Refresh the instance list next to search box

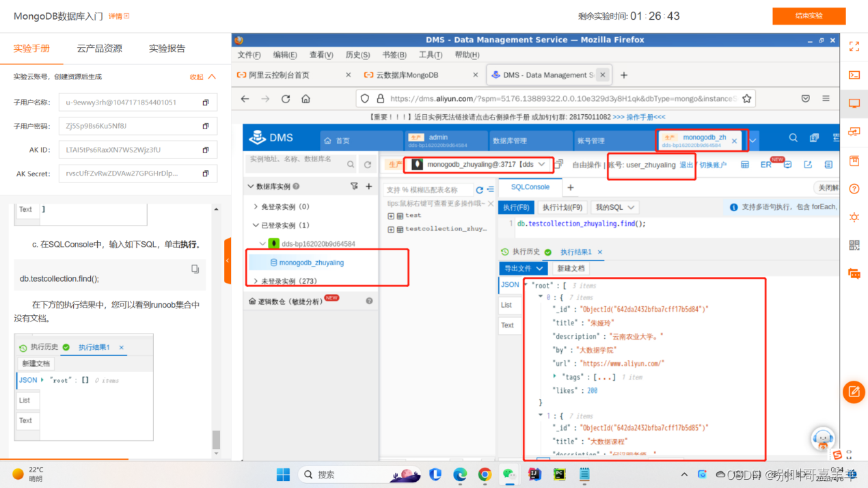click(368, 164)
